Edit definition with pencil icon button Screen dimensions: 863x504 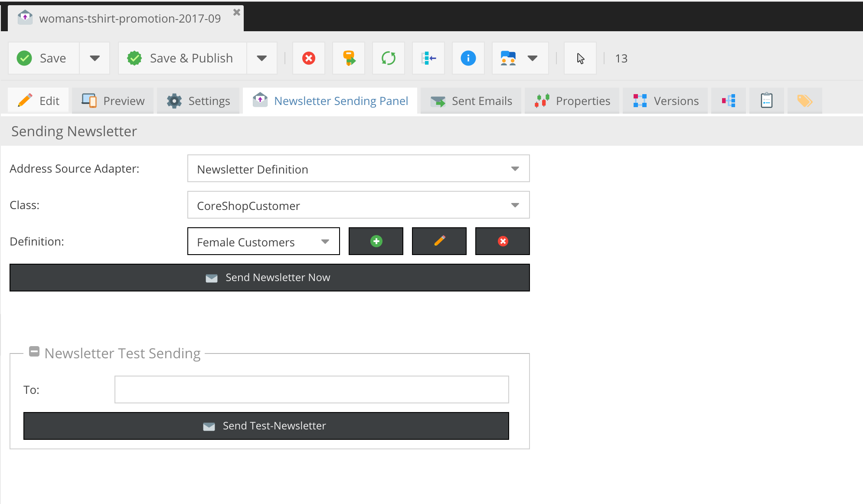pos(439,241)
